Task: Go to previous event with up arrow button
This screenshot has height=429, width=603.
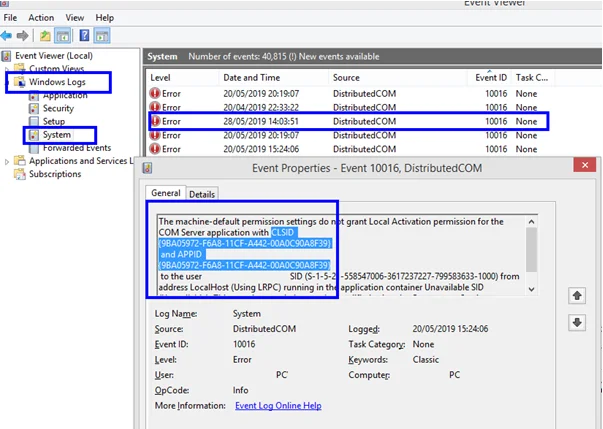Action: (577, 296)
